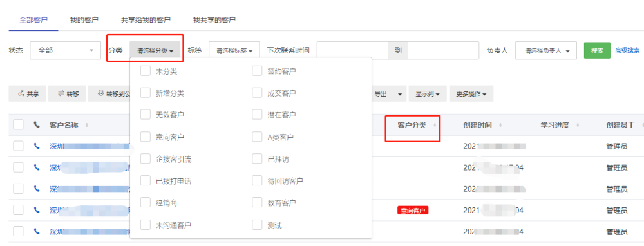Switch to 共享给我的客户 tab
This screenshot has width=644, height=246.
(146, 20)
